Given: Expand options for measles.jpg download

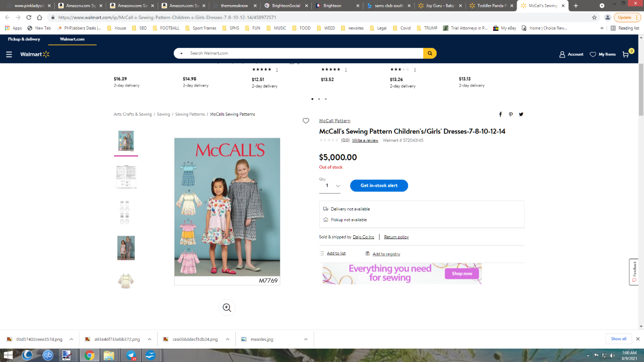Looking at the screenshot, I should click(x=305, y=339).
